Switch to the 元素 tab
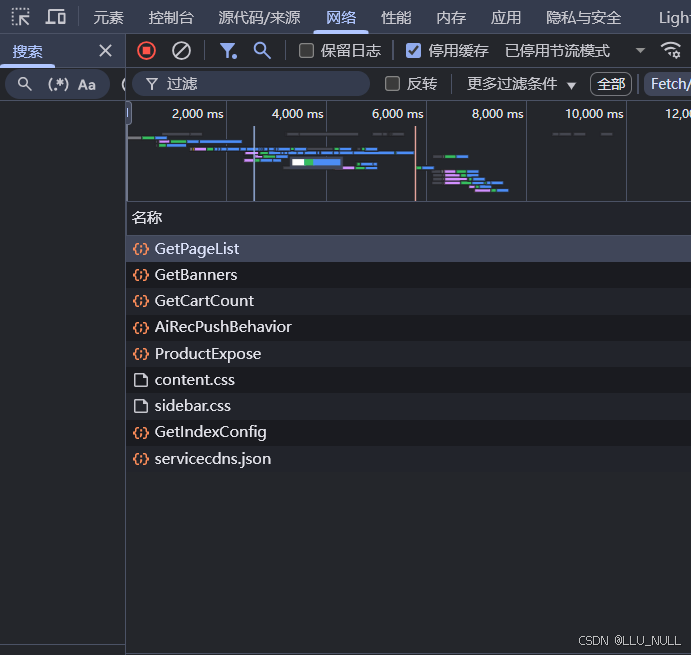 pyautogui.click(x=108, y=18)
